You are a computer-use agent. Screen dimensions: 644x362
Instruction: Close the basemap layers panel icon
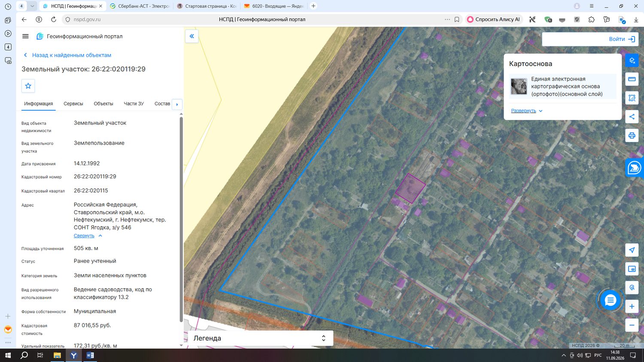click(632, 60)
